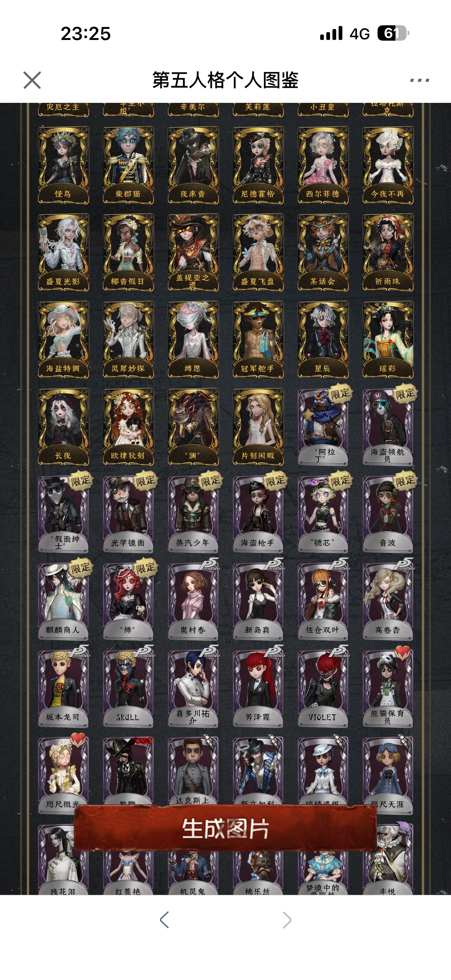Select the 怪鸟 costume card

tap(64, 165)
